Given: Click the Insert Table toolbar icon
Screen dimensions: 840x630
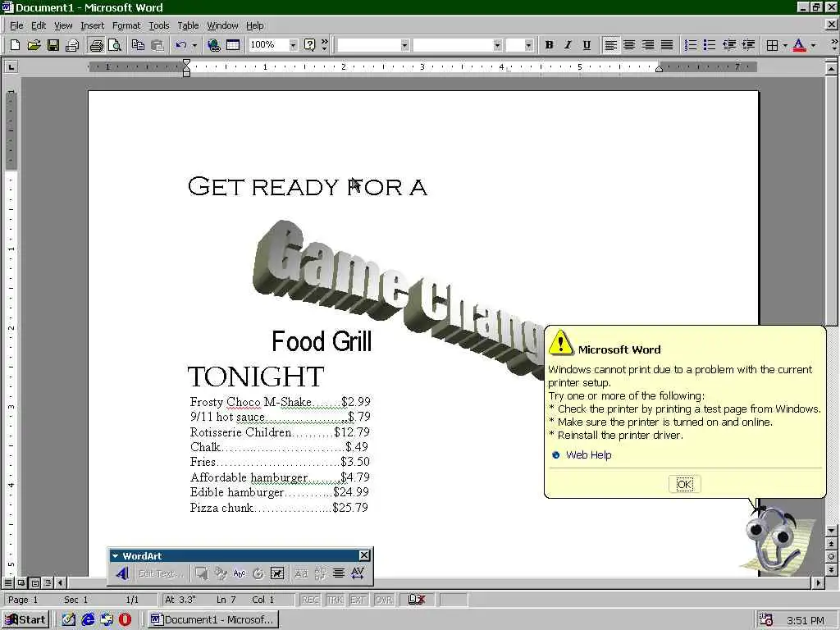Looking at the screenshot, I should click(232, 45).
